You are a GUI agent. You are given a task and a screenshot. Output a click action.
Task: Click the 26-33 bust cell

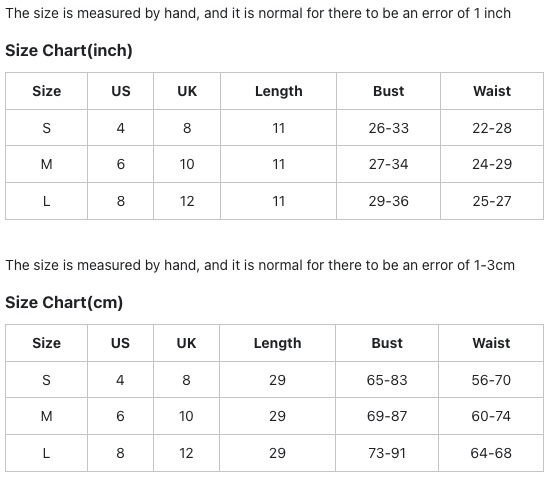(388, 128)
